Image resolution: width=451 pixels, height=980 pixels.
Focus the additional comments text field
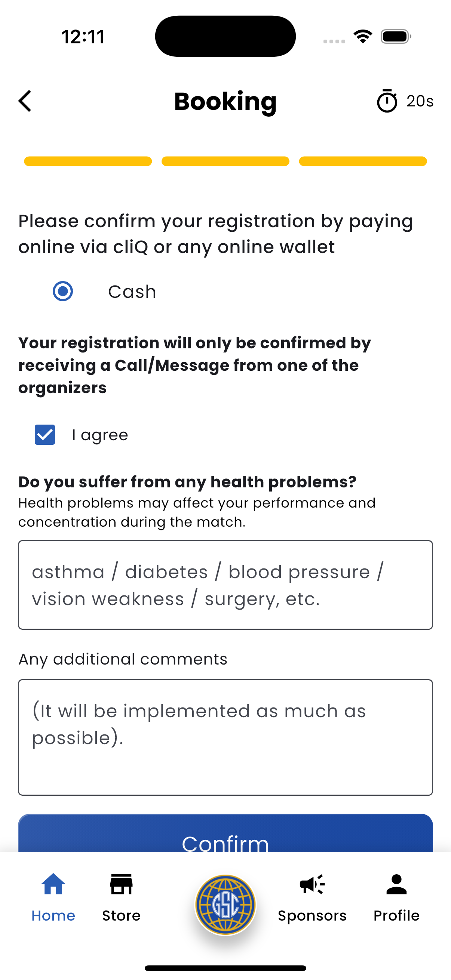[225, 737]
